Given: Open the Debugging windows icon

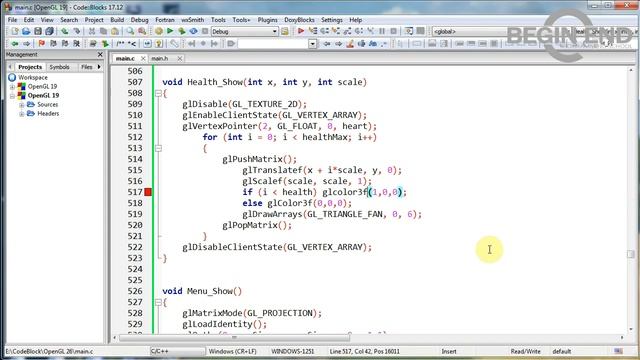Looking at the screenshot, I should 409,31.
